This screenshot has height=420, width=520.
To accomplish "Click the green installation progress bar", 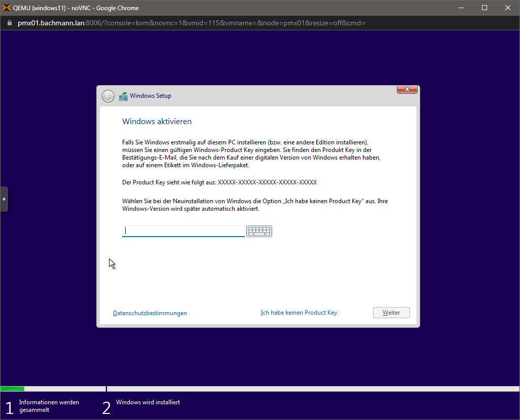I will click(13, 389).
